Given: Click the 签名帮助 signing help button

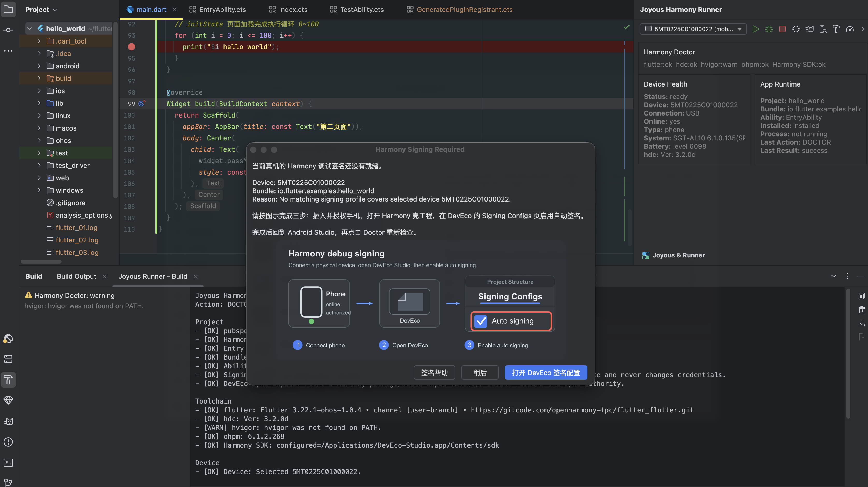Looking at the screenshot, I should pos(434,373).
